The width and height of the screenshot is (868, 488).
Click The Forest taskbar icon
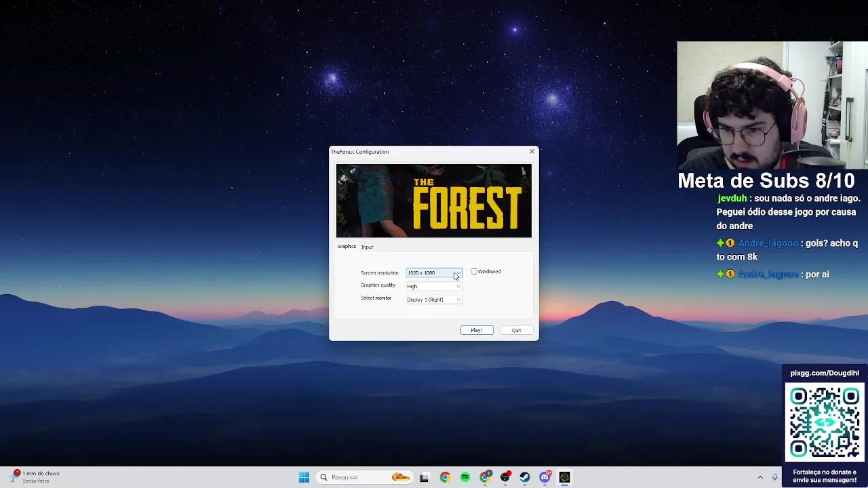tap(565, 477)
